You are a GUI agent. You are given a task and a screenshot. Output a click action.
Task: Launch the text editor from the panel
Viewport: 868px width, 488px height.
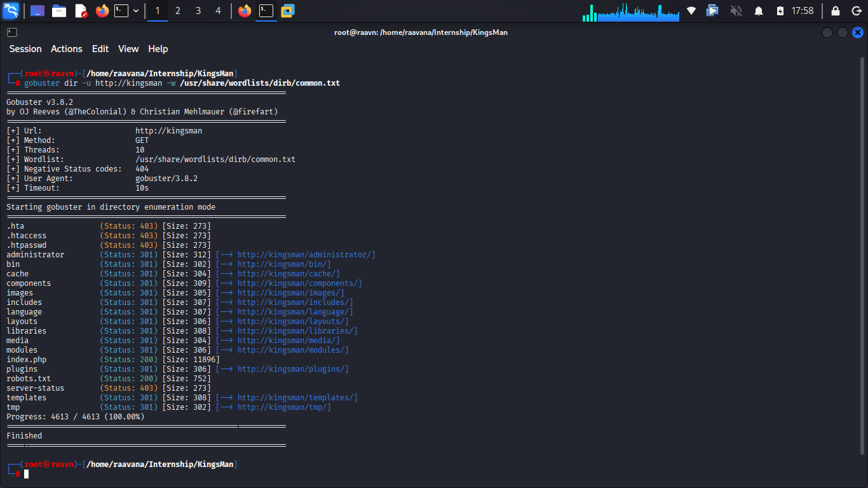81,11
